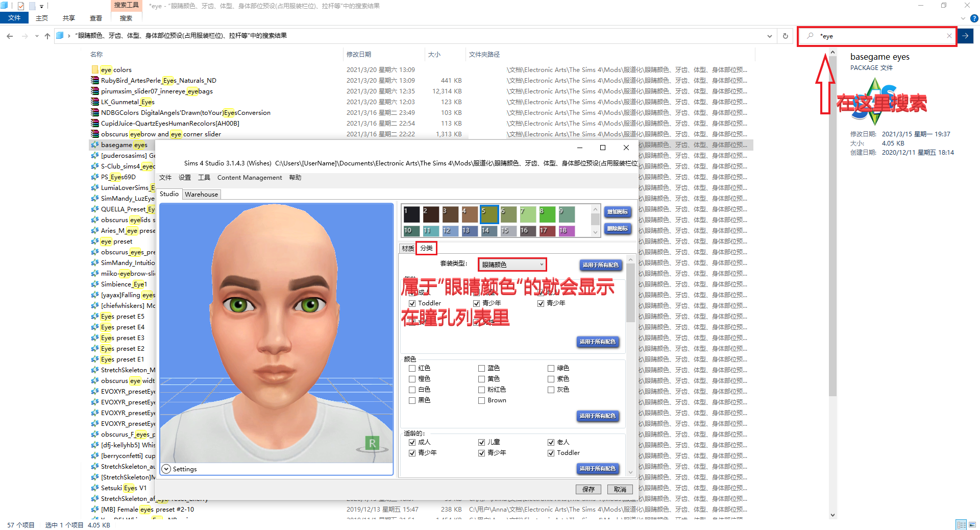
Task: Expand the Settings panel under the viewport
Action: point(166,469)
